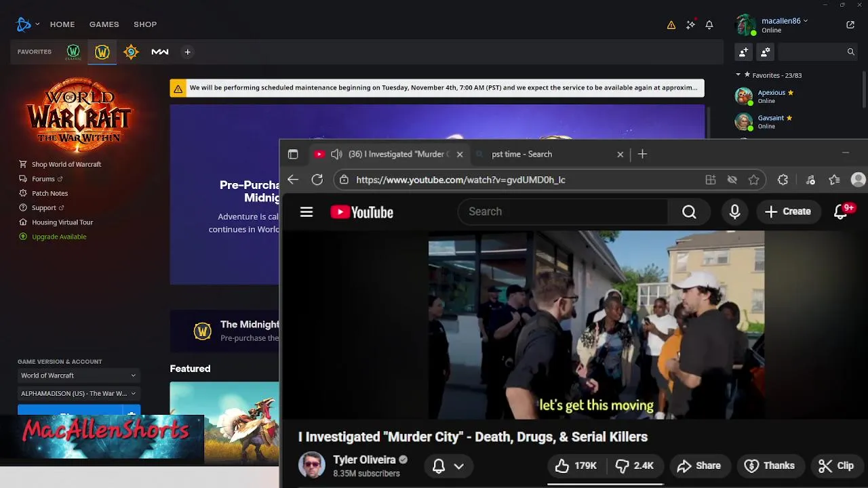868x488 pixels.
Task: Select the World of Warcraft favorite icon
Action: pyautogui.click(x=102, y=52)
